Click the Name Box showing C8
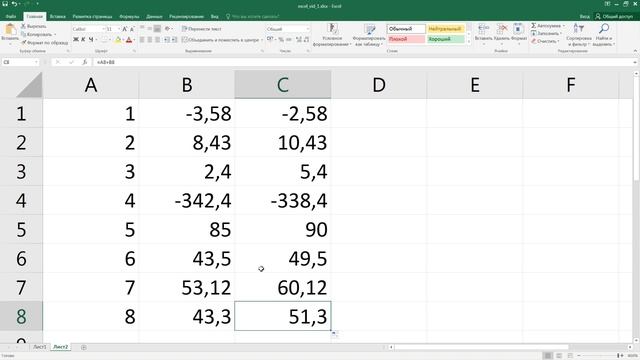The height and width of the screenshot is (360, 640). pyautogui.click(x=20, y=62)
